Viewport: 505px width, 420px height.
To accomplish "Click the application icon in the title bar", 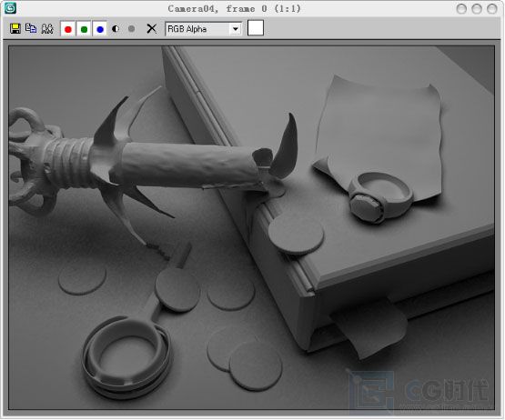I will 10,8.
